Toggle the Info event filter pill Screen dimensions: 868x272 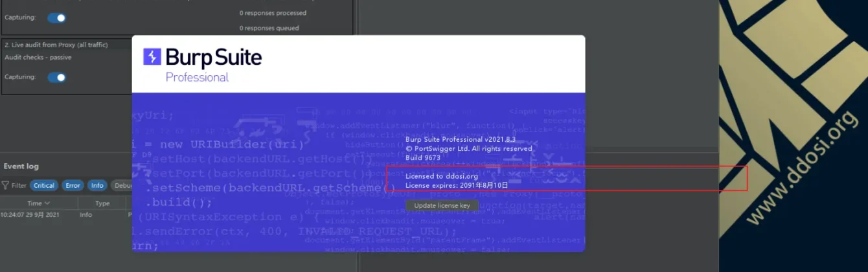tap(97, 185)
